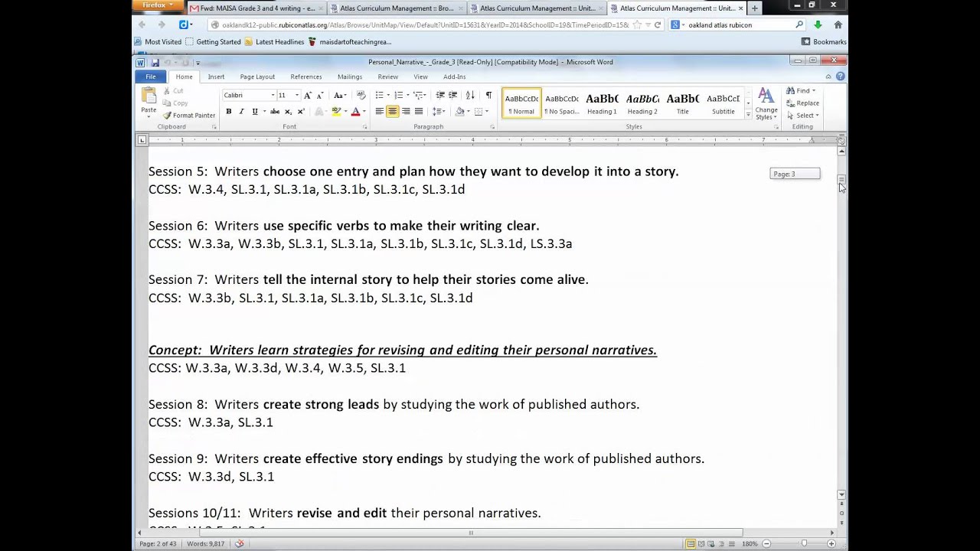The image size is (980, 551).
Task: Open the References ribbon tab
Action: (305, 77)
